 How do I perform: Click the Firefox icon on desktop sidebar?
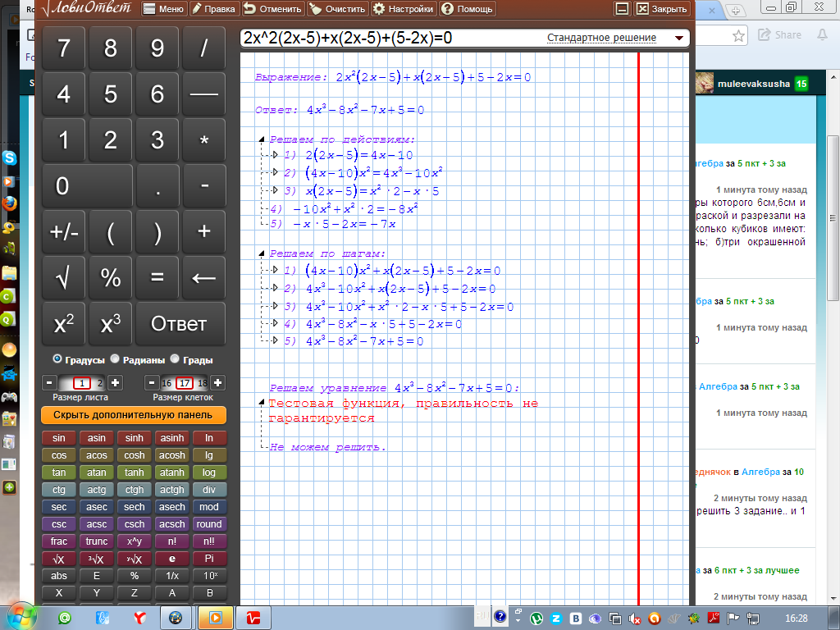pyautogui.click(x=9, y=203)
